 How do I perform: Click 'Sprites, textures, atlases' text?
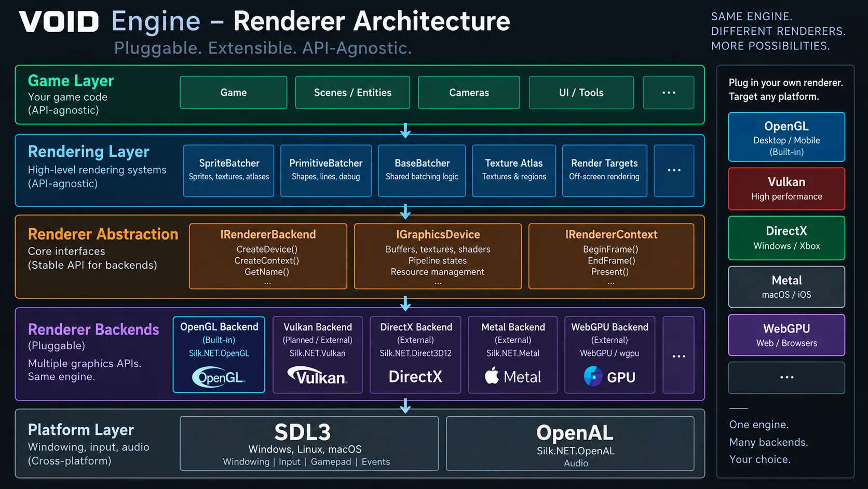pyautogui.click(x=229, y=177)
